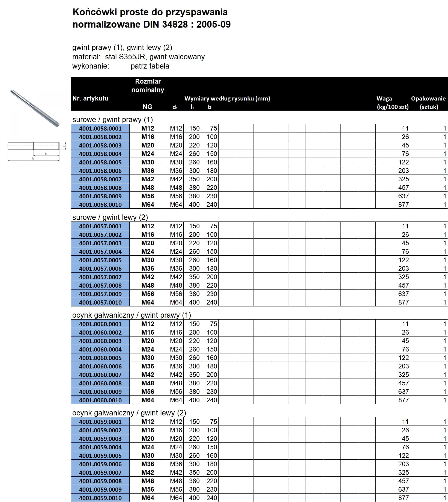Select the "surowe / gwint lewy (2)" section heading

[110, 217]
